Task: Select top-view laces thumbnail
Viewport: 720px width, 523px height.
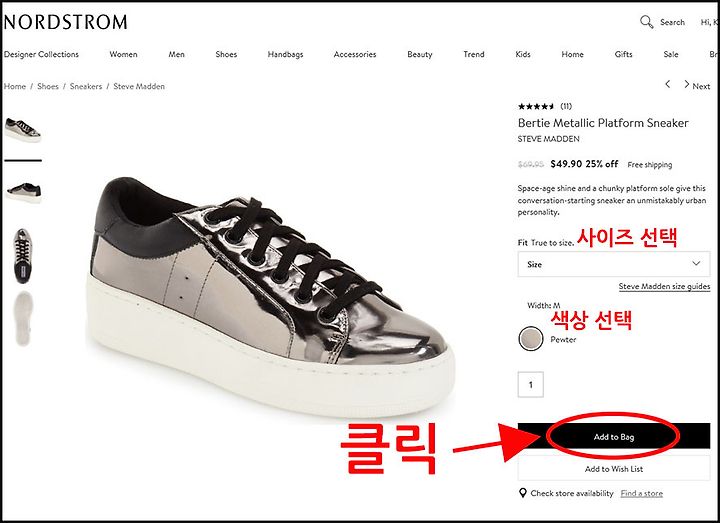Action: click(x=22, y=256)
